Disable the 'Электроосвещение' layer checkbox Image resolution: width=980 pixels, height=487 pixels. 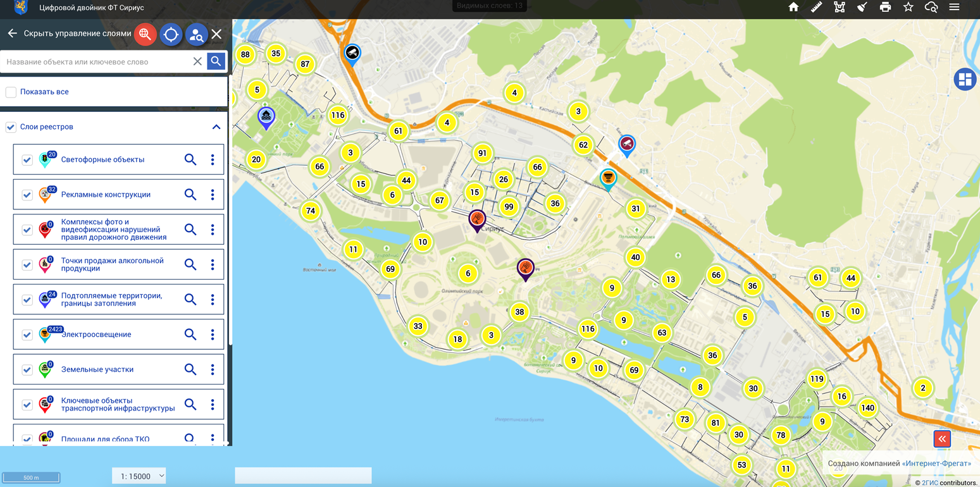coord(27,335)
